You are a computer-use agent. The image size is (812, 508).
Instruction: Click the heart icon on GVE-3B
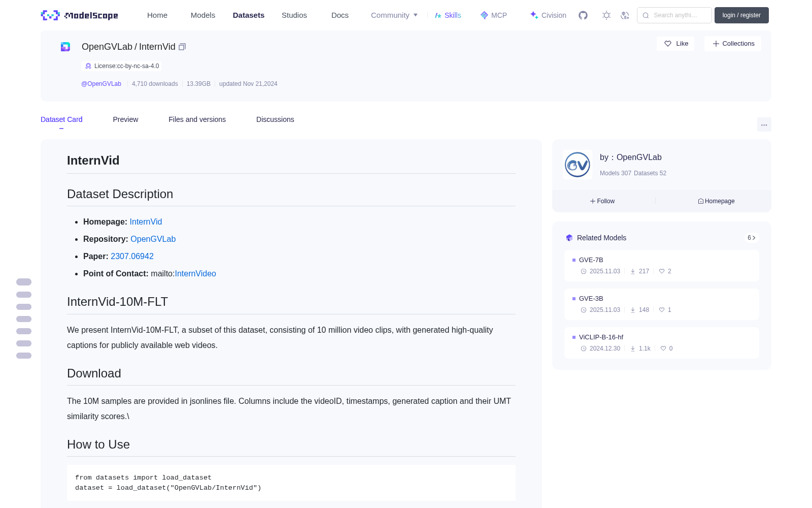coord(662,310)
